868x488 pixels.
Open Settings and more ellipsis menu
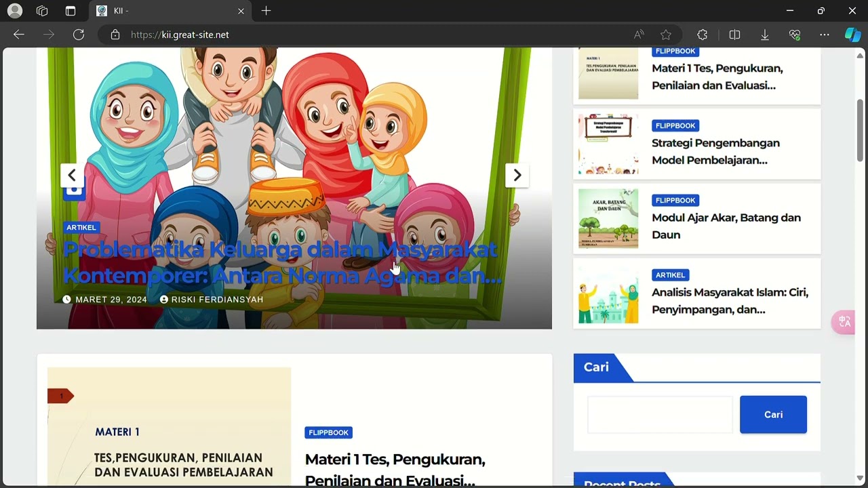[x=825, y=35]
